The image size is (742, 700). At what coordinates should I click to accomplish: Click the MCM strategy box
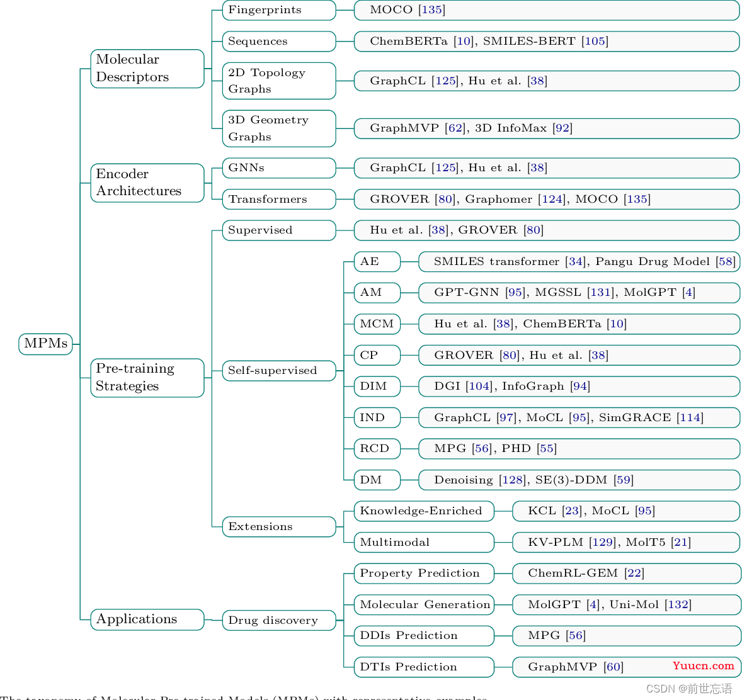[x=377, y=324]
